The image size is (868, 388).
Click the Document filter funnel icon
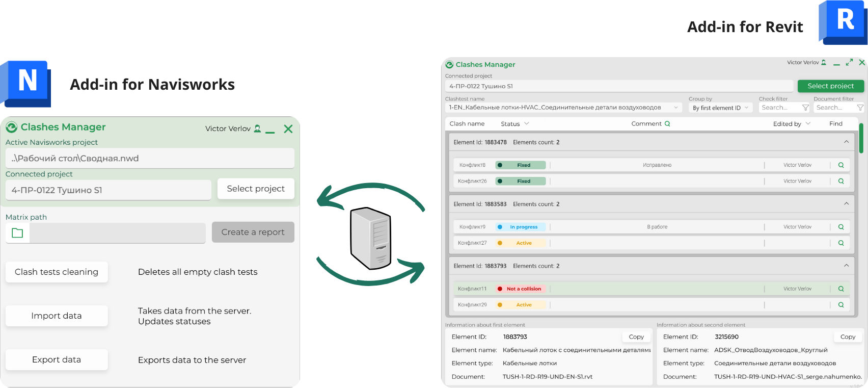point(860,108)
